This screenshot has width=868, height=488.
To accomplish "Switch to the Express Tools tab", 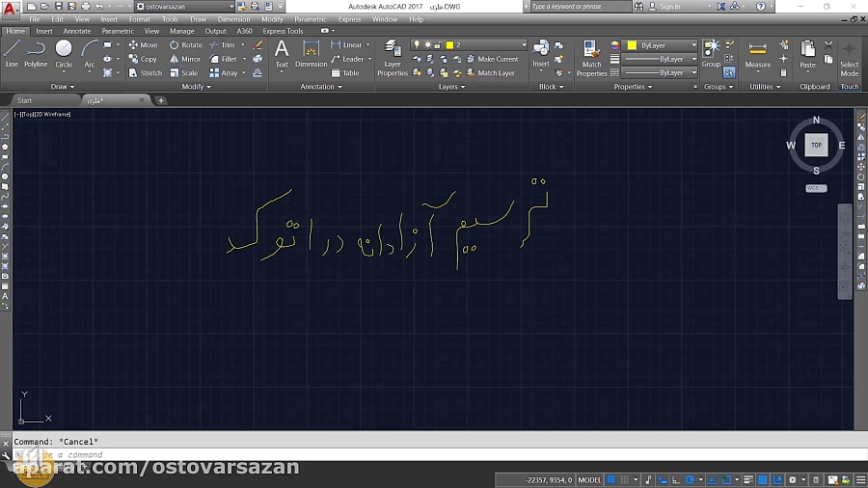I will (283, 31).
